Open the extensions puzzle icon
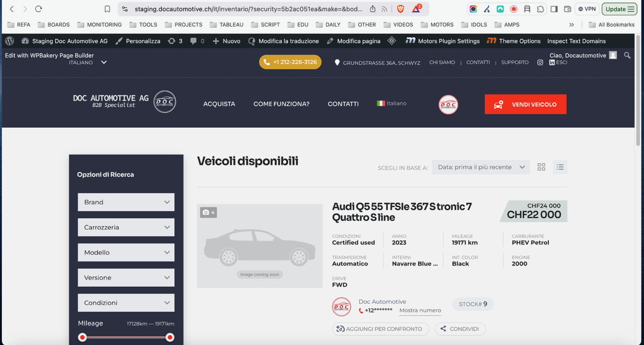This screenshot has width=644, height=345. pyautogui.click(x=540, y=9)
